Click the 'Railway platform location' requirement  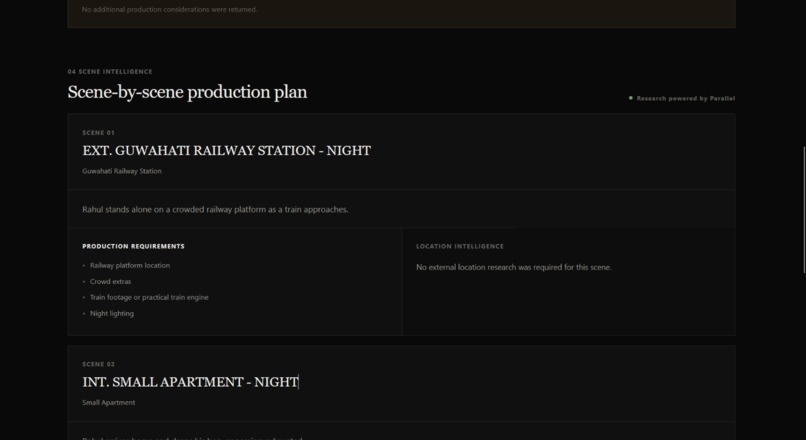[130, 265]
